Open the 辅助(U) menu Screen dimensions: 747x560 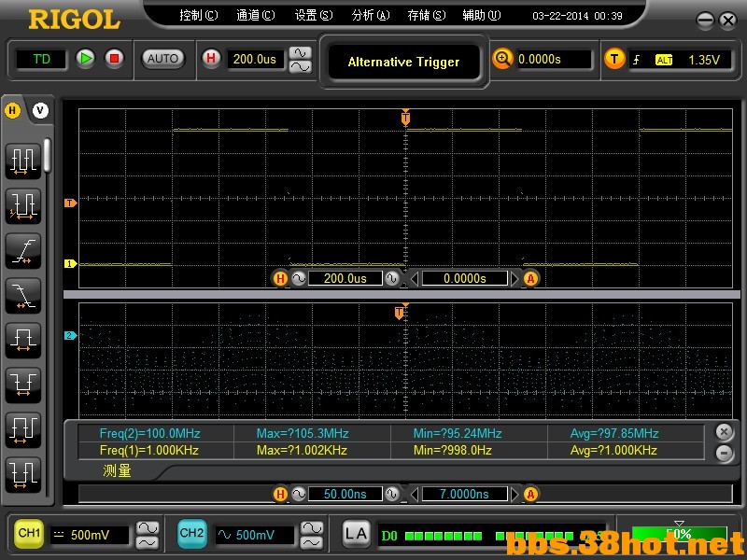482,16
